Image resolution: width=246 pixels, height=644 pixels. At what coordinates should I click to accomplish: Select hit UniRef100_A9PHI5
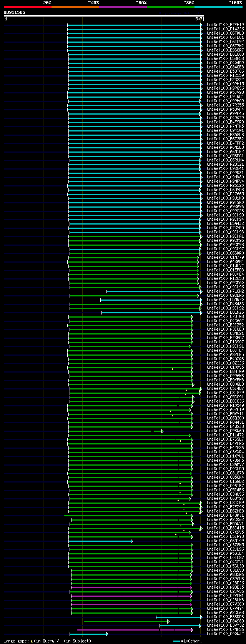click(x=225, y=84)
